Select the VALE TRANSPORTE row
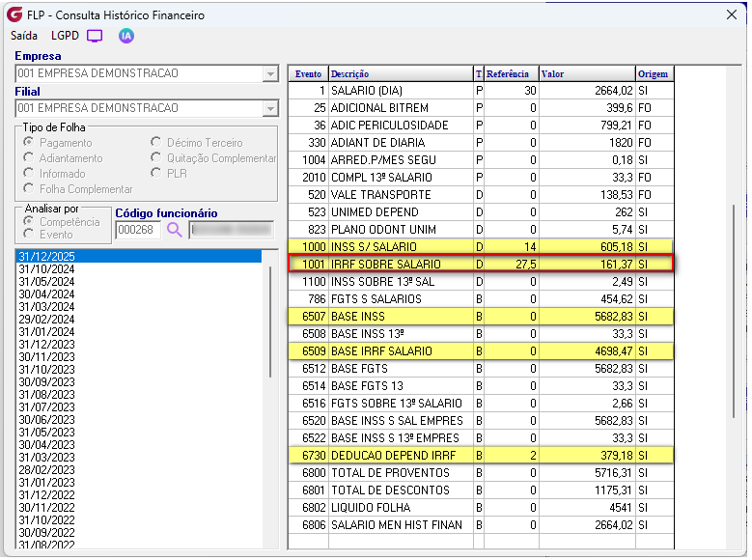Image resolution: width=752 pixels, height=560 pixels. [481, 195]
